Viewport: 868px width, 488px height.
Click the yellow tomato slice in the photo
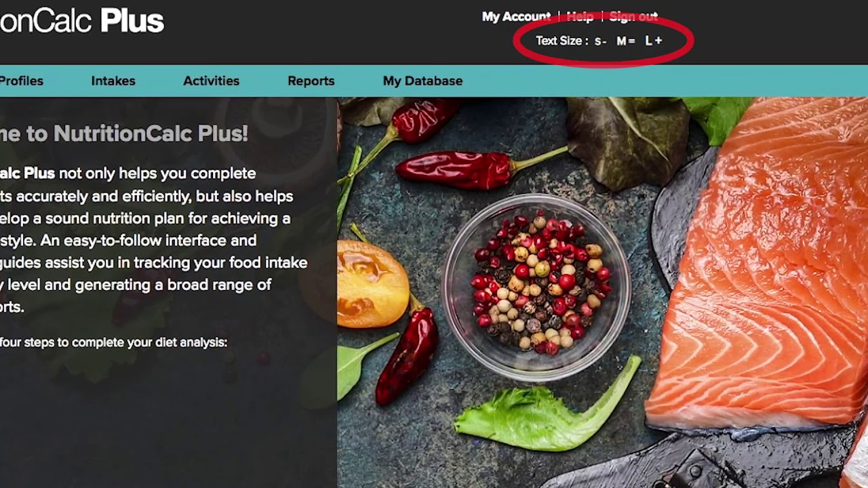[x=372, y=283]
